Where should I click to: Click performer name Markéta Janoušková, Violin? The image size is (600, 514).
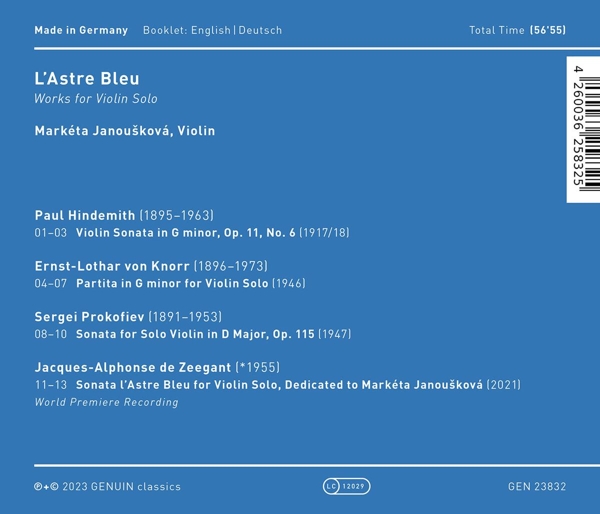pyautogui.click(x=124, y=131)
